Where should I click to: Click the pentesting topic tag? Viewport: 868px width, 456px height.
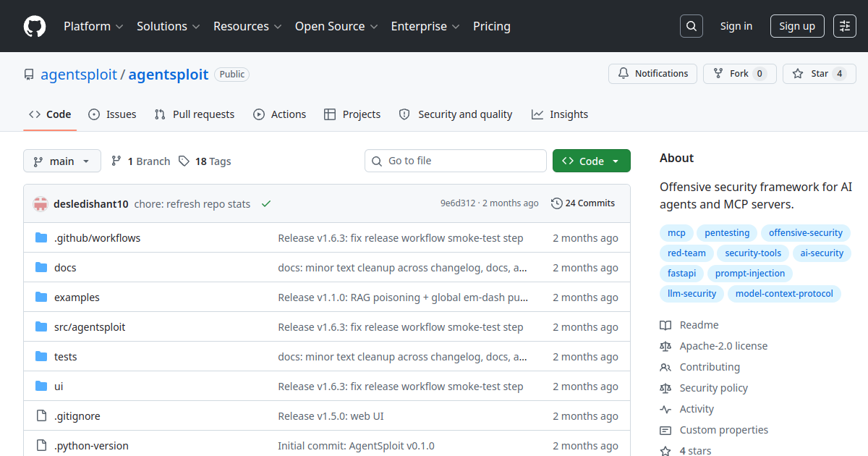[x=727, y=233]
